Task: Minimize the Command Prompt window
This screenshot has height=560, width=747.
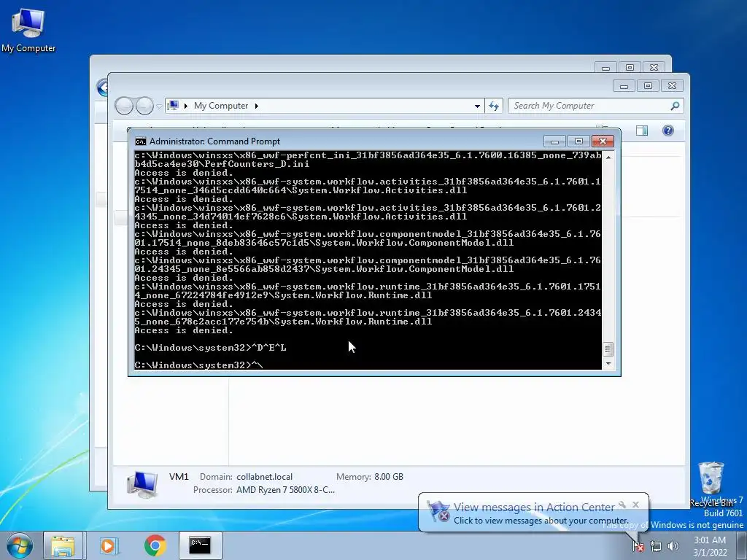Action: point(554,141)
